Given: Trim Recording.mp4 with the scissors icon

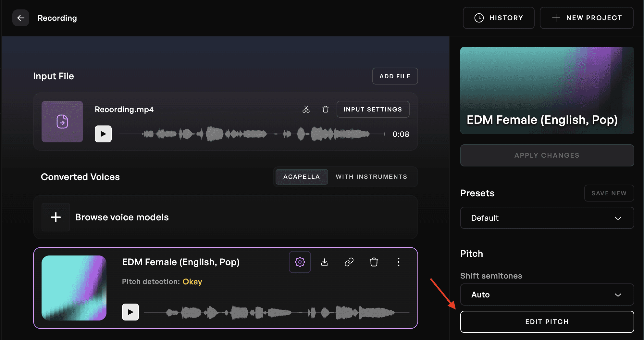Looking at the screenshot, I should tap(306, 109).
